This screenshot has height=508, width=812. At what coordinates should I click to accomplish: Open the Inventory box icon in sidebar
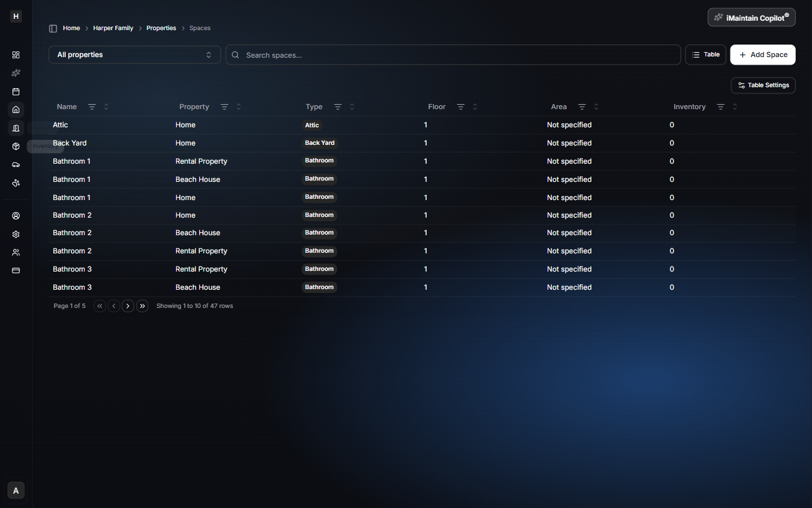pyautogui.click(x=16, y=146)
